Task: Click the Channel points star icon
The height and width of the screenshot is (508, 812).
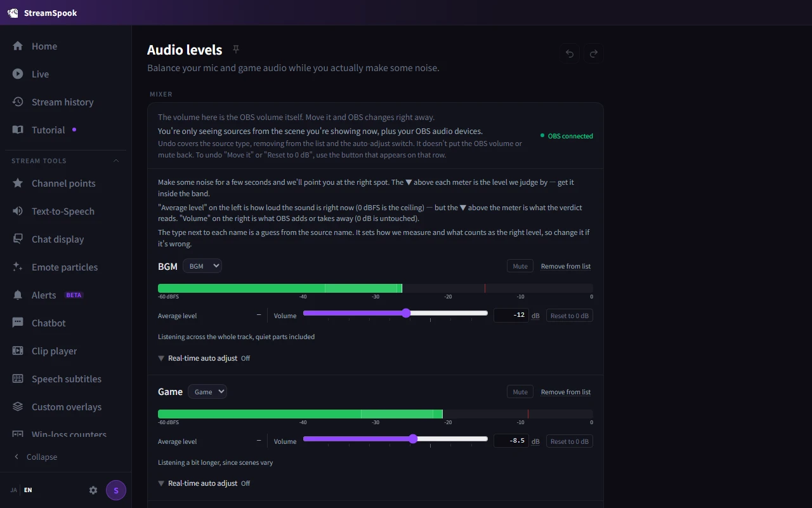Action: coord(18,183)
